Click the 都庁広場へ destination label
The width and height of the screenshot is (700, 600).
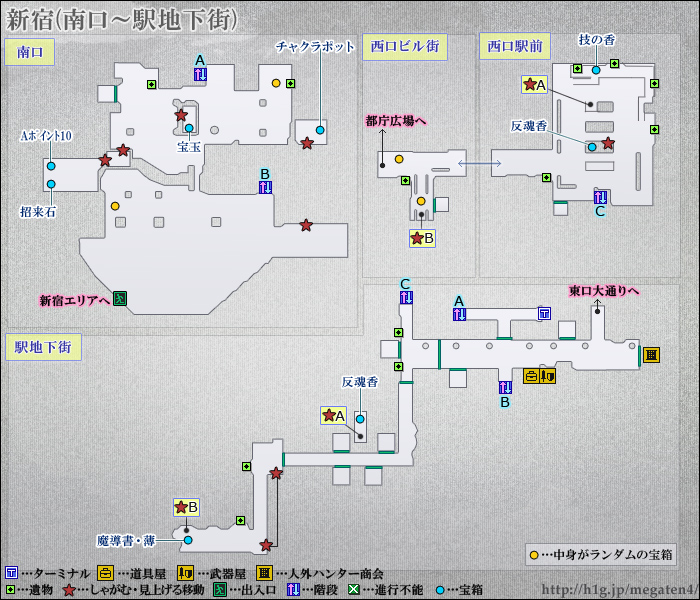(396, 121)
